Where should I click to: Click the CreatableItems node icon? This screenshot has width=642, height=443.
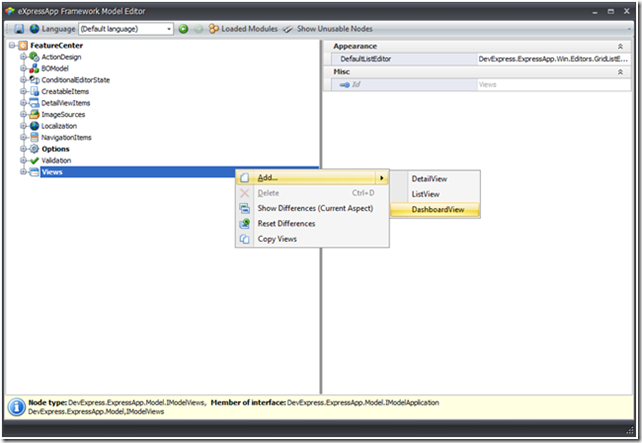[x=34, y=91]
